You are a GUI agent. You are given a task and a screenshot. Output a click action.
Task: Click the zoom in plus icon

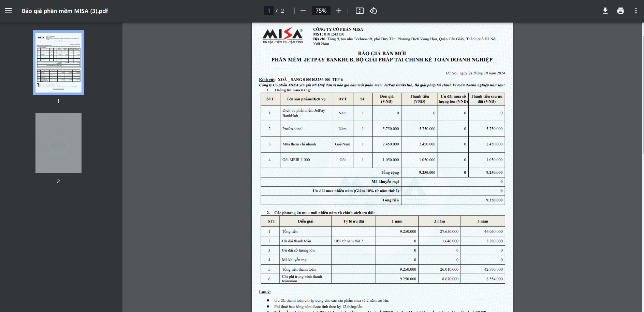pyautogui.click(x=339, y=11)
